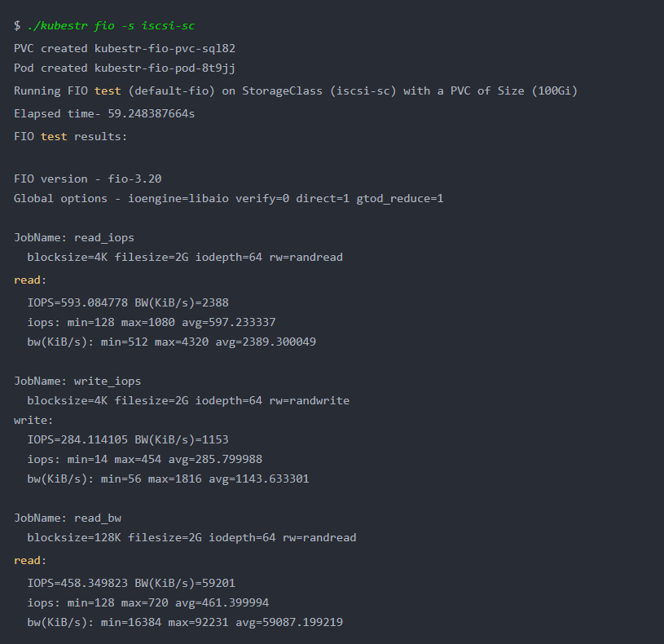Click the JobName: read_iops line
Viewport: 664px width, 644px height.
(x=74, y=238)
